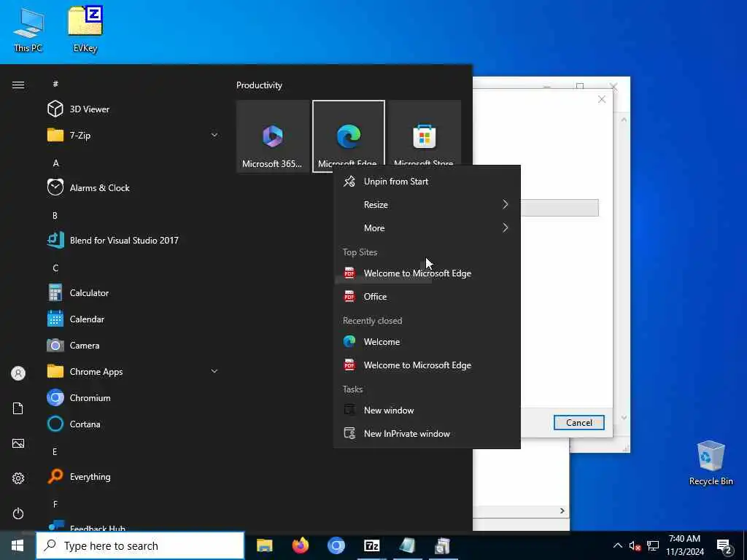Click the C letter header in app list
The image size is (747, 560).
(55, 268)
